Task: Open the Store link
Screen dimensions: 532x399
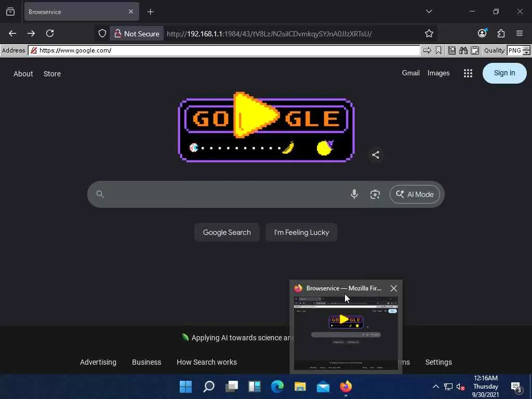Action: click(x=52, y=74)
